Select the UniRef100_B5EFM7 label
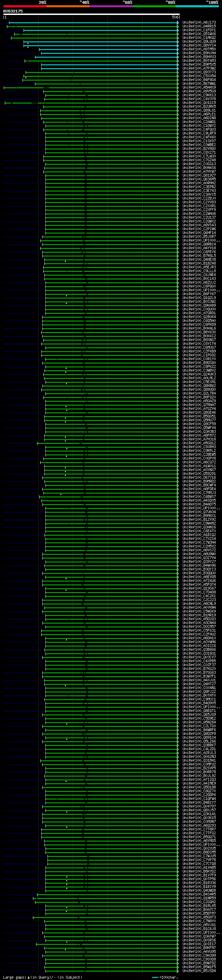 coord(199,913)
